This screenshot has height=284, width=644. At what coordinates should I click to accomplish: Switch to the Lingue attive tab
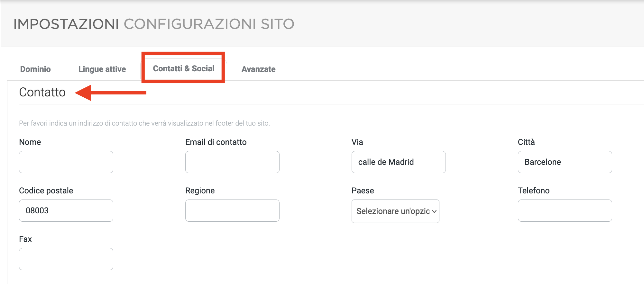click(102, 69)
